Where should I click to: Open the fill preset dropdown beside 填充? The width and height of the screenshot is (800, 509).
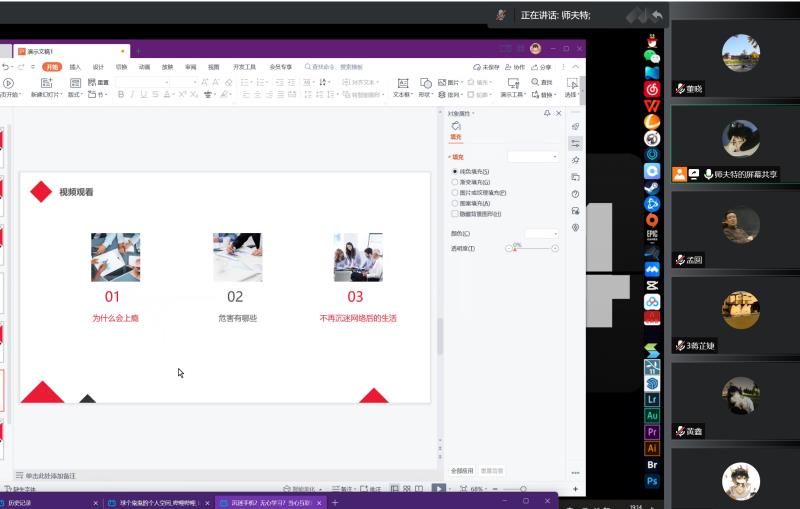pyautogui.click(x=533, y=157)
